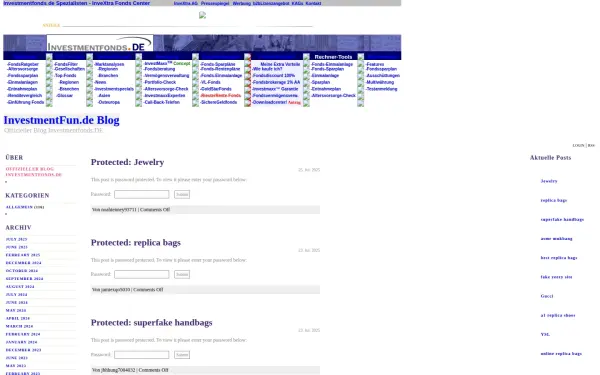The image size is (600, 375).
Task: Open FondsRatgeber in the navigation menu
Action: tap(23, 64)
